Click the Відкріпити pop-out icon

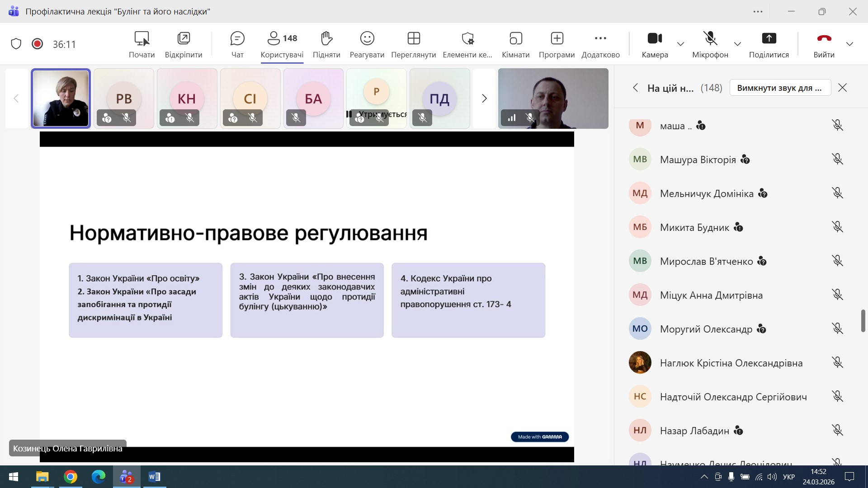point(184,39)
